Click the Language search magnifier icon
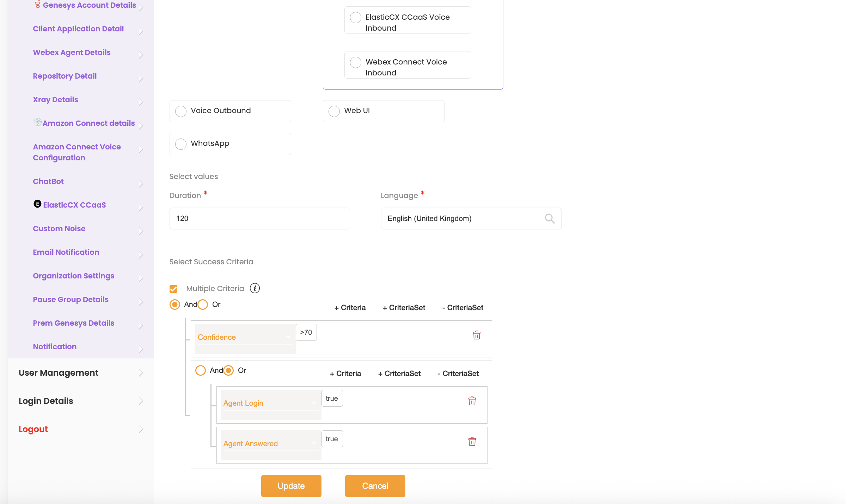 [549, 219]
